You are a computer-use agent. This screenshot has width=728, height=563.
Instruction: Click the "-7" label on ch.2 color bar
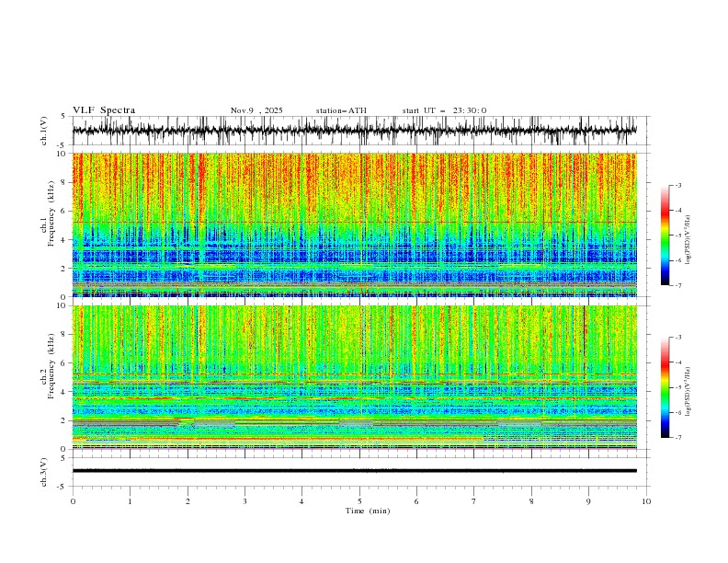[x=678, y=438]
